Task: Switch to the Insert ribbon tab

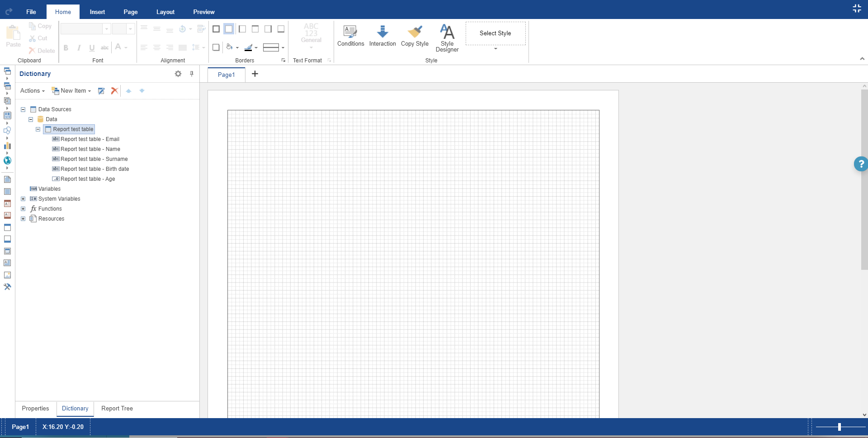Action: [x=97, y=12]
